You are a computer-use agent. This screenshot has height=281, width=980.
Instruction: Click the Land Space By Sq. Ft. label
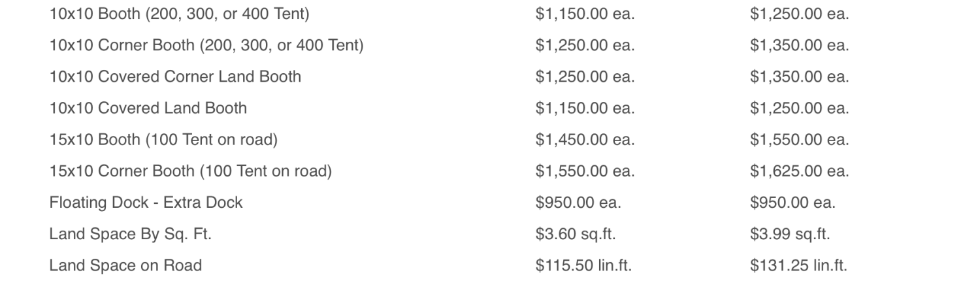click(x=130, y=234)
